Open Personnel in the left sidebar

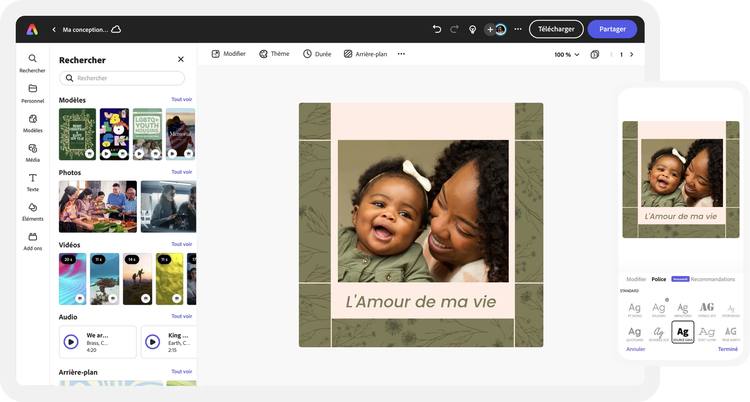coord(33,93)
